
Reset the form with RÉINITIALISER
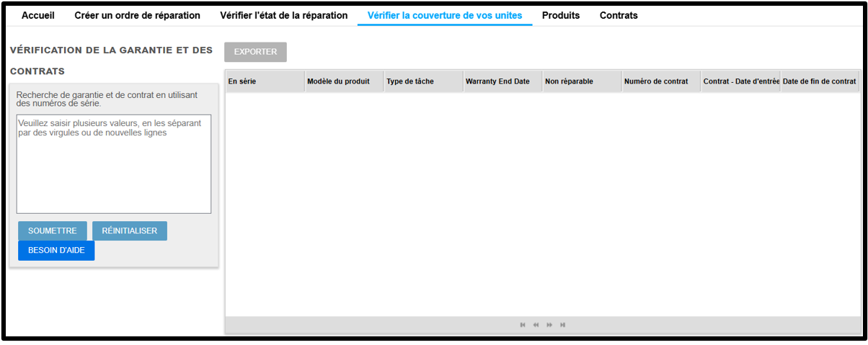coord(130,230)
